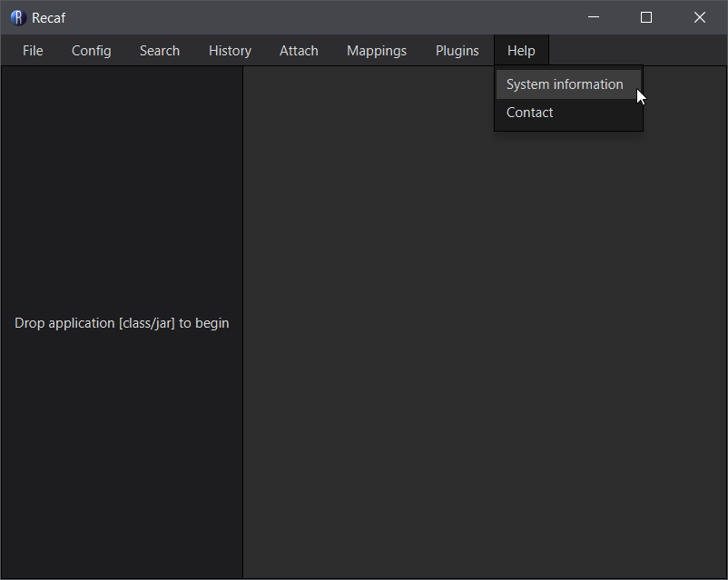Select Contact from the Help menu
Screen dimensions: 728x580
(529, 112)
